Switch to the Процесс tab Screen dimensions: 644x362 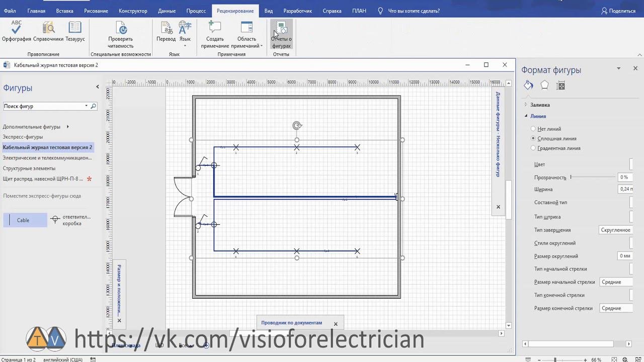tap(196, 11)
